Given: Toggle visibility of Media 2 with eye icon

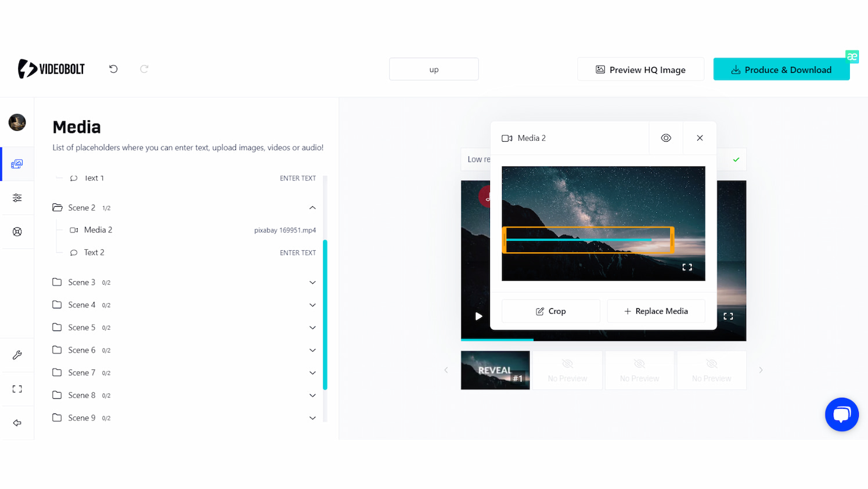Looking at the screenshot, I should point(665,138).
